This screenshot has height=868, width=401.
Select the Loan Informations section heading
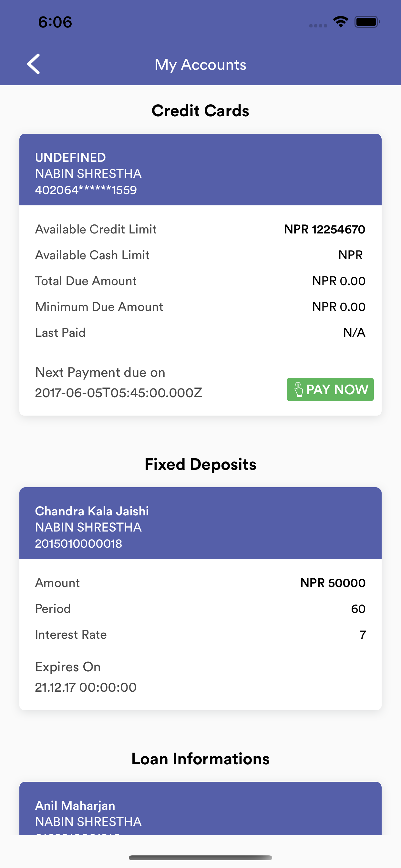[200, 759]
